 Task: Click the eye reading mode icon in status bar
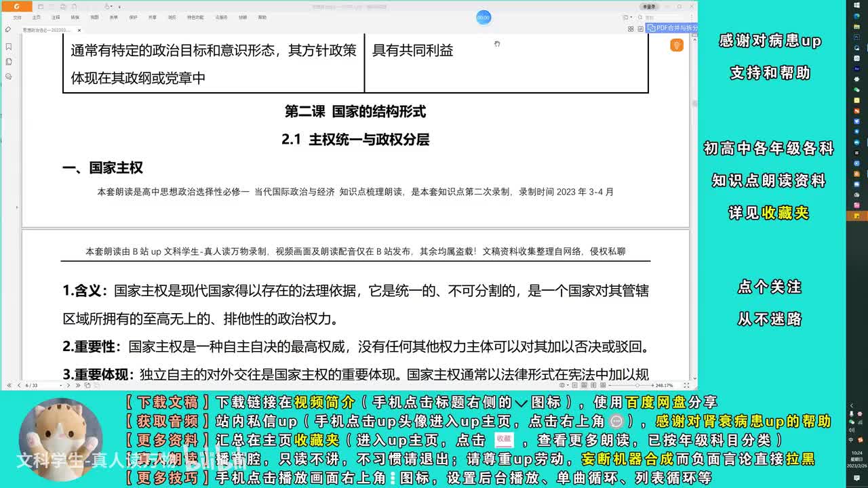[x=562, y=385]
